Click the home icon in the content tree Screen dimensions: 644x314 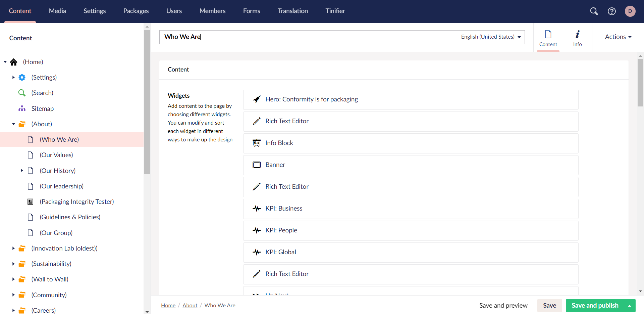pyautogui.click(x=13, y=62)
